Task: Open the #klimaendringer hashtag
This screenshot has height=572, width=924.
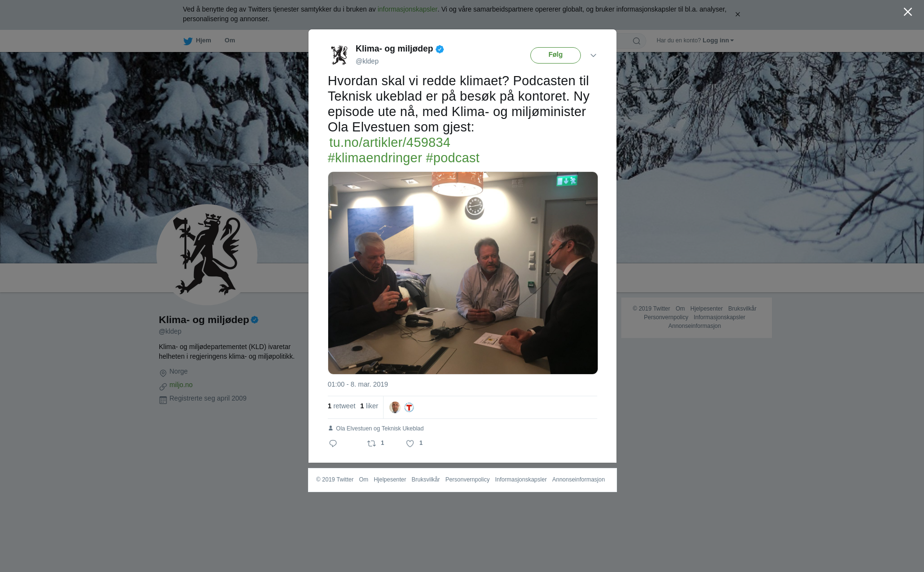Action: point(375,158)
